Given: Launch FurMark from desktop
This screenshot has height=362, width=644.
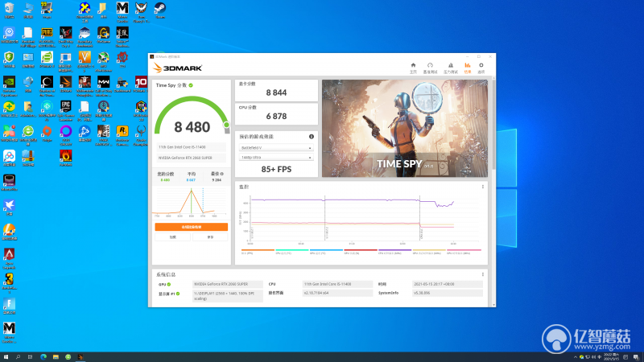Looking at the screenshot, I should [x=66, y=158].
